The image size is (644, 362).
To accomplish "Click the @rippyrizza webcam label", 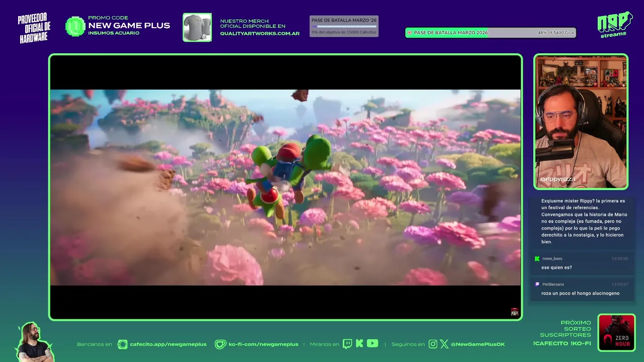I will coord(557,179).
